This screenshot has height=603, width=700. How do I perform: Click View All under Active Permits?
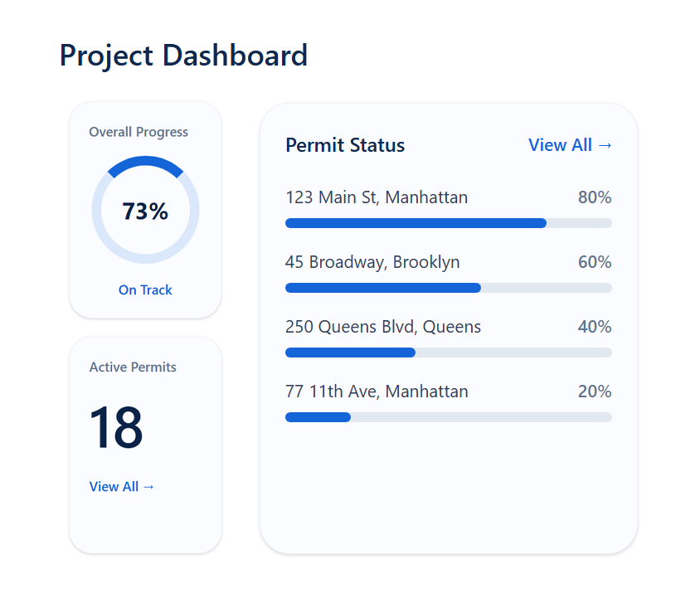121,487
